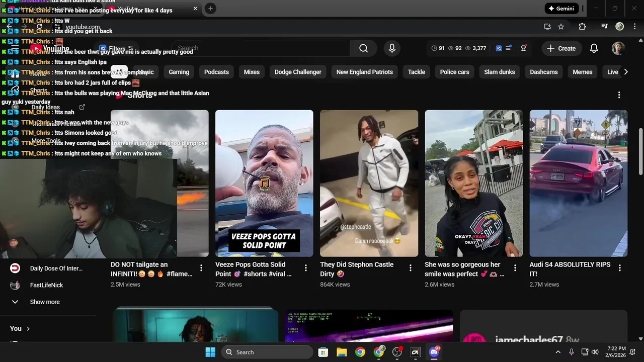Open the YouTube account avatar menu

click(618, 48)
